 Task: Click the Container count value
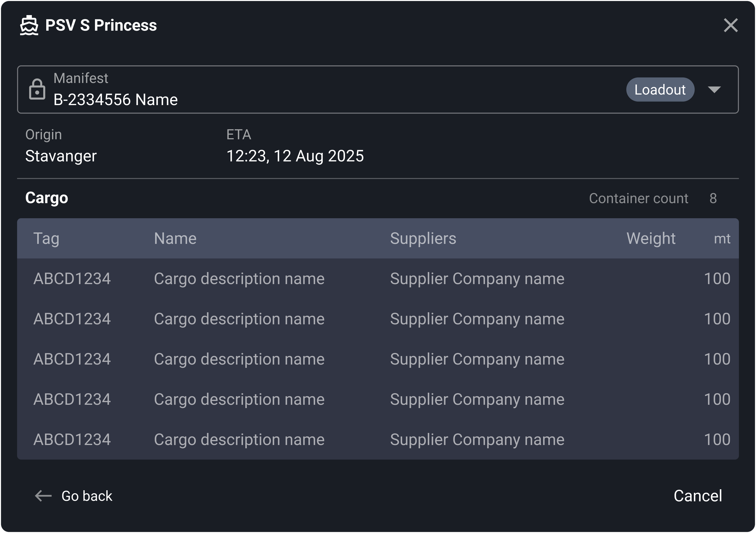pyautogui.click(x=713, y=198)
